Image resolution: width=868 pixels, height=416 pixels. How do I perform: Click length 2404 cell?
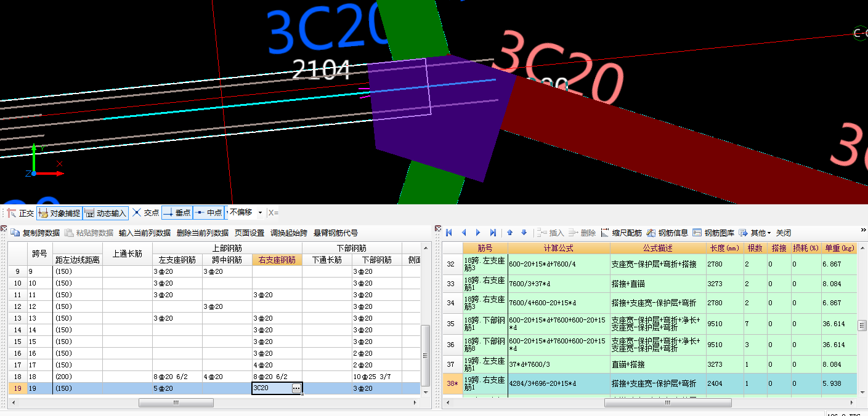click(724, 384)
